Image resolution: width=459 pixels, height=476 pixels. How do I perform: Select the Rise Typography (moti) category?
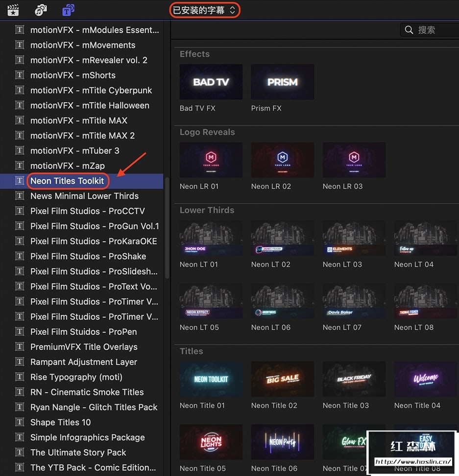(x=82, y=377)
